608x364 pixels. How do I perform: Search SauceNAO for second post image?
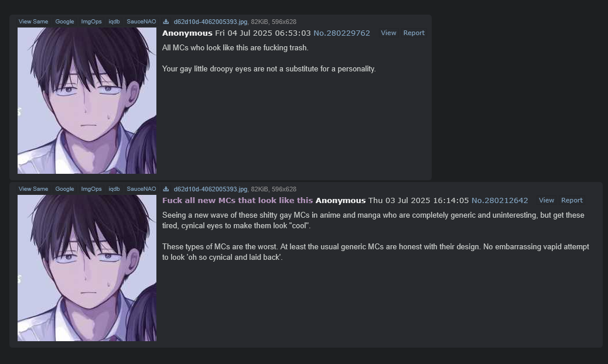141,189
